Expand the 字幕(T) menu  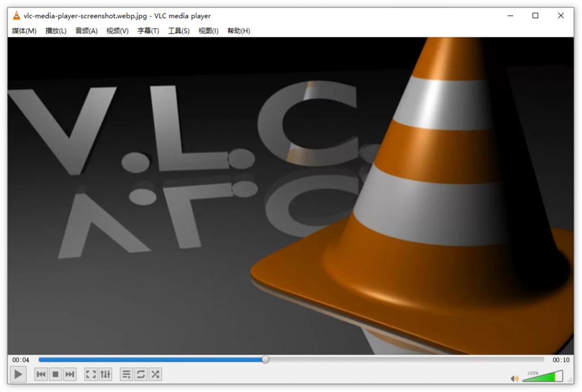[148, 31]
